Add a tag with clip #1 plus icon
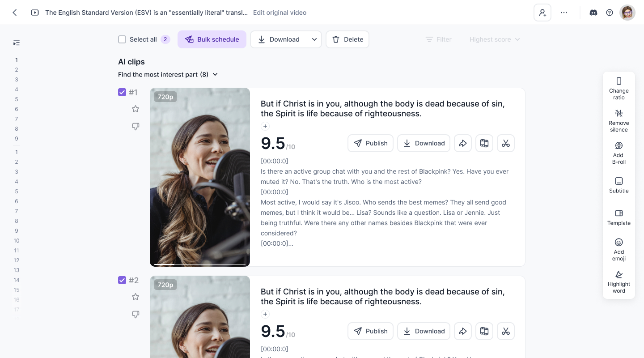Viewport: 644px width, 358px height. coord(265,126)
